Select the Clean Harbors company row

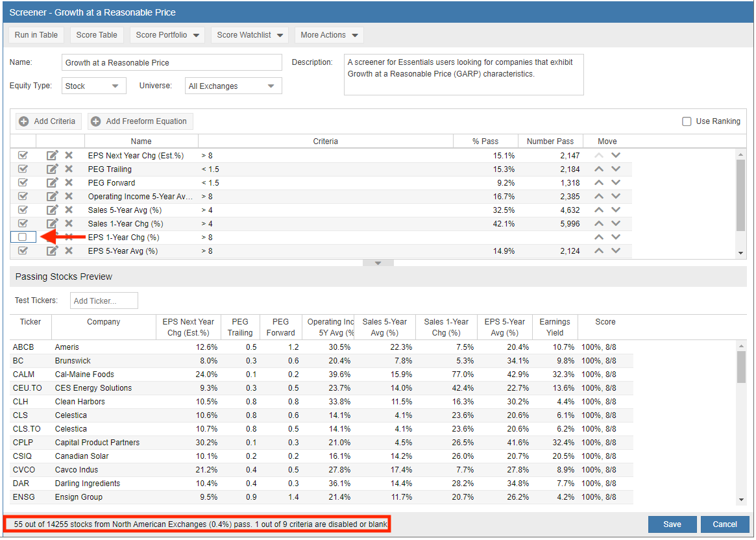322,402
